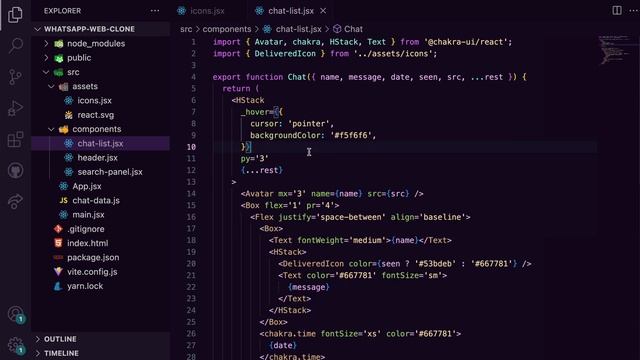Click the '../assets/icons' import path
This screenshot has width=640, height=360.
click(393, 54)
